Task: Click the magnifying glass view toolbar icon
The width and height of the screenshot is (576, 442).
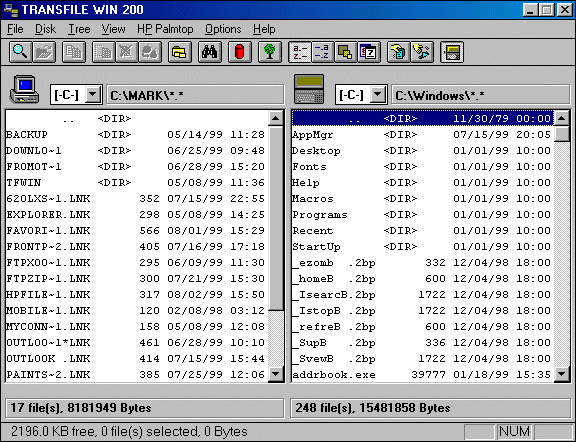Action: [20, 52]
